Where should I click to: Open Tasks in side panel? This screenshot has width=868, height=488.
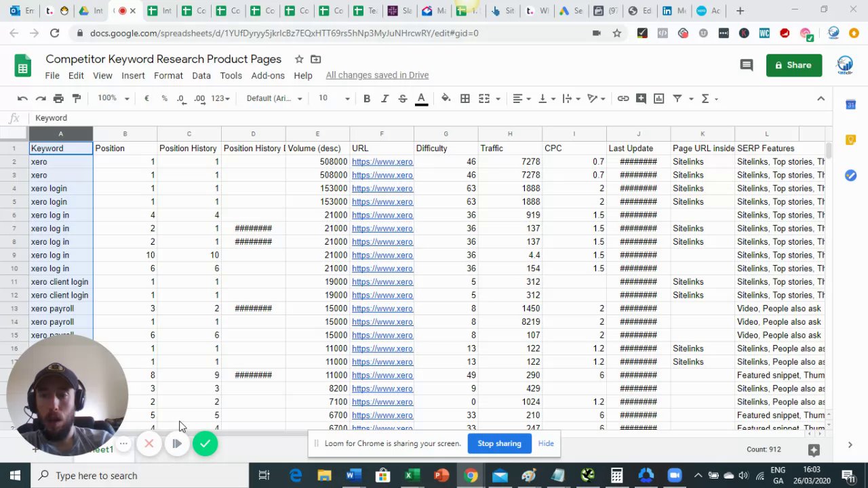850,176
